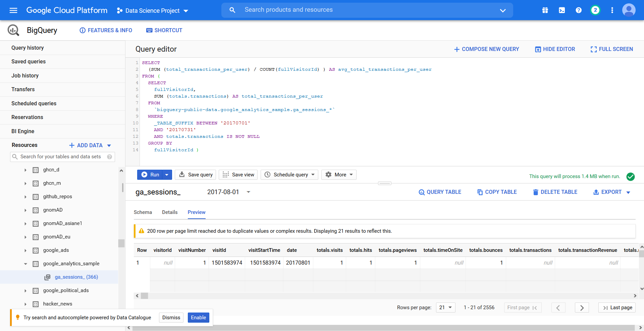Click Save view button
644x331 pixels.
pyautogui.click(x=238, y=175)
